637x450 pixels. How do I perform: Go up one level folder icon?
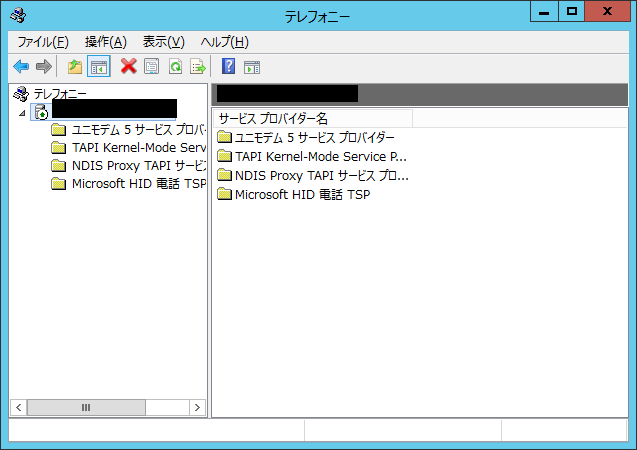coord(75,67)
